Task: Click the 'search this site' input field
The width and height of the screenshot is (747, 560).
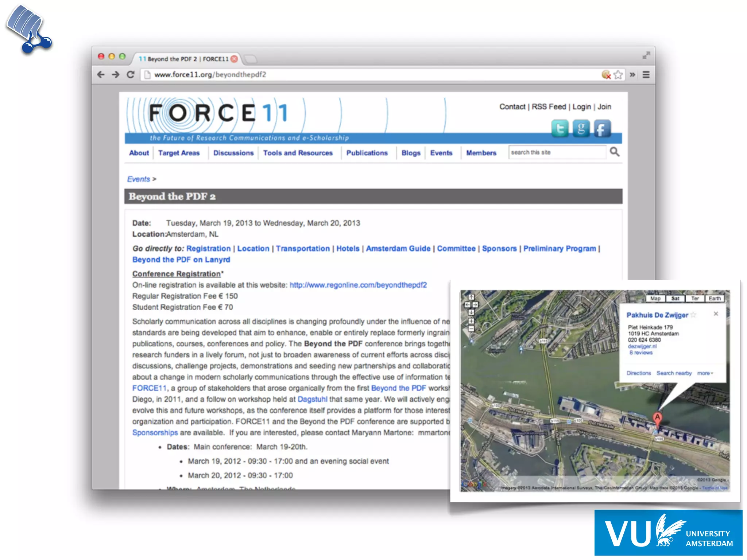Action: click(557, 152)
